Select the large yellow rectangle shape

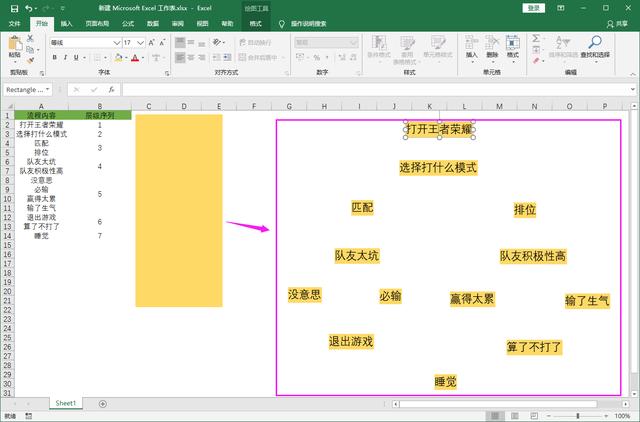click(x=179, y=210)
